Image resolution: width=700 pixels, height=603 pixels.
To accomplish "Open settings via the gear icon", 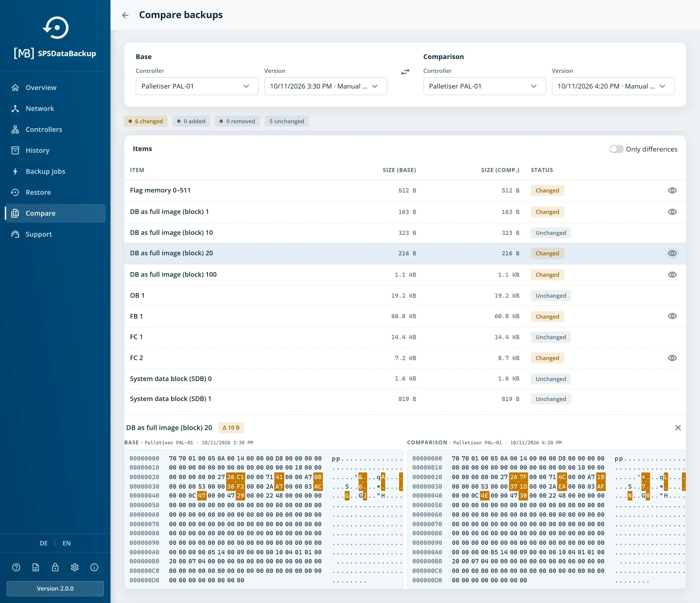I will (x=75, y=567).
